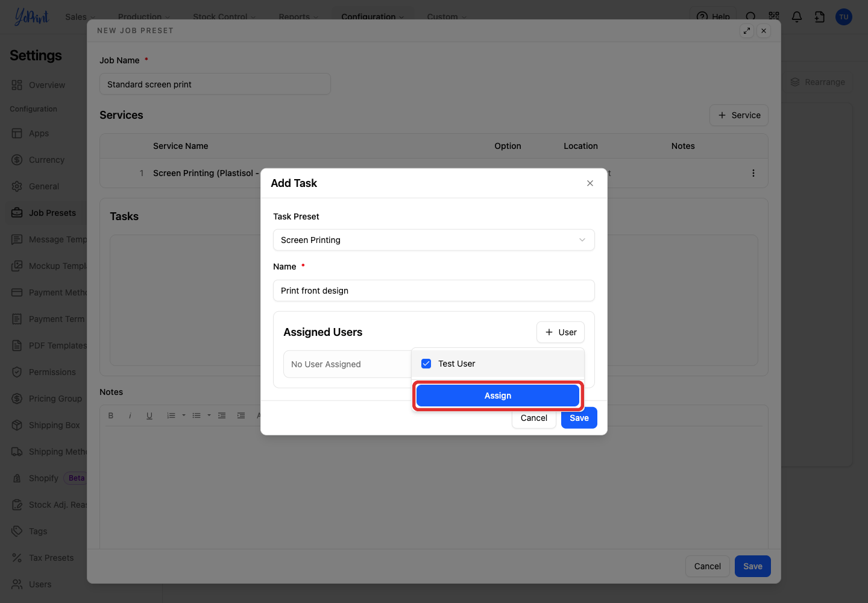Decrease indent in Notes editor
Screen dimensions: 868x603
(222, 415)
